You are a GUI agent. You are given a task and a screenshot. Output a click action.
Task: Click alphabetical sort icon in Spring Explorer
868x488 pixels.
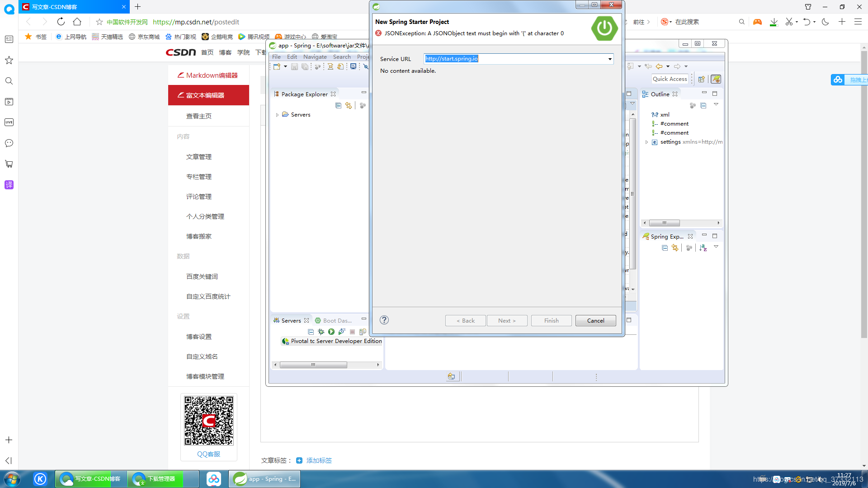(703, 248)
